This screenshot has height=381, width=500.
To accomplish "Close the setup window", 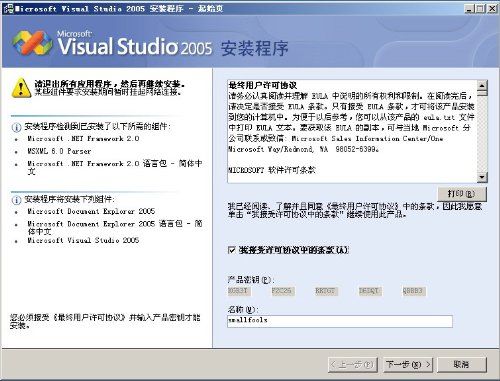I will (x=492, y=9).
